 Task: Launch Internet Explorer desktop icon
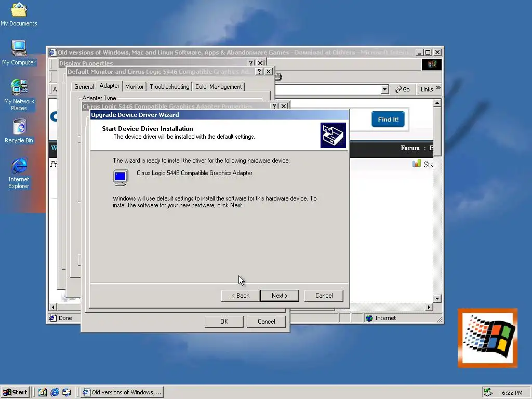tap(19, 173)
